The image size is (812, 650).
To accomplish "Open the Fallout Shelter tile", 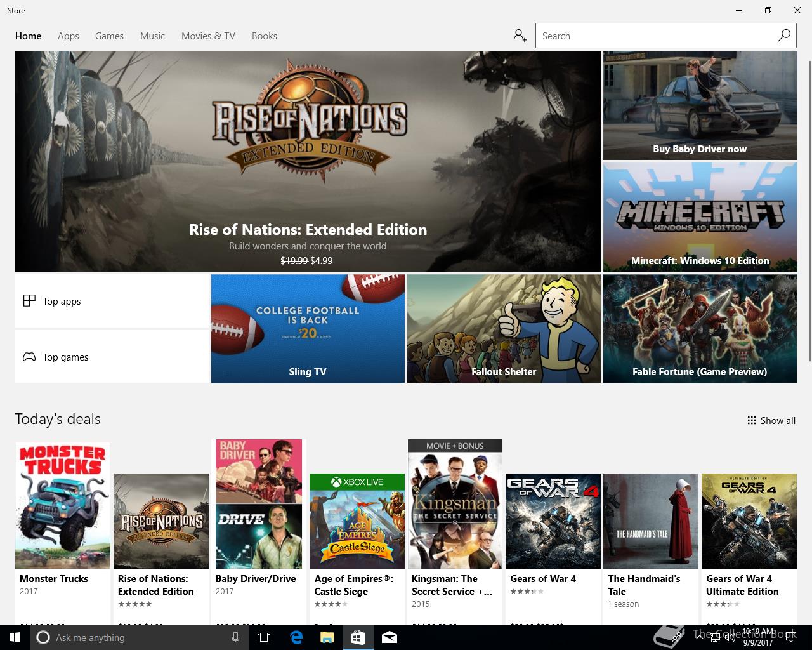I will 504,329.
